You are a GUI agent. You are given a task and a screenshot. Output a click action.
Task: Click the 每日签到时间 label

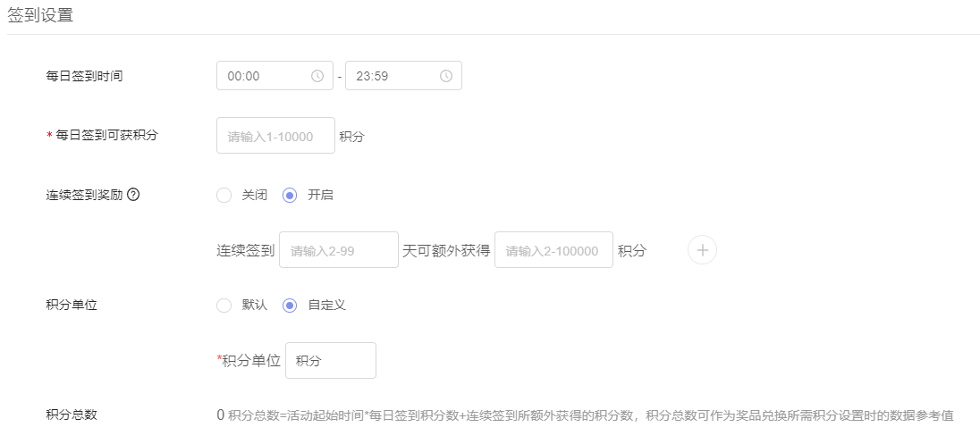[84, 76]
